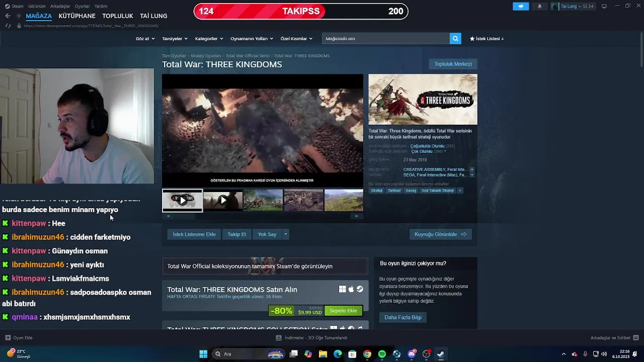Image resolution: width=644 pixels, height=362 pixels.
Task: Open the Windows Start menu
Action: click(203, 354)
